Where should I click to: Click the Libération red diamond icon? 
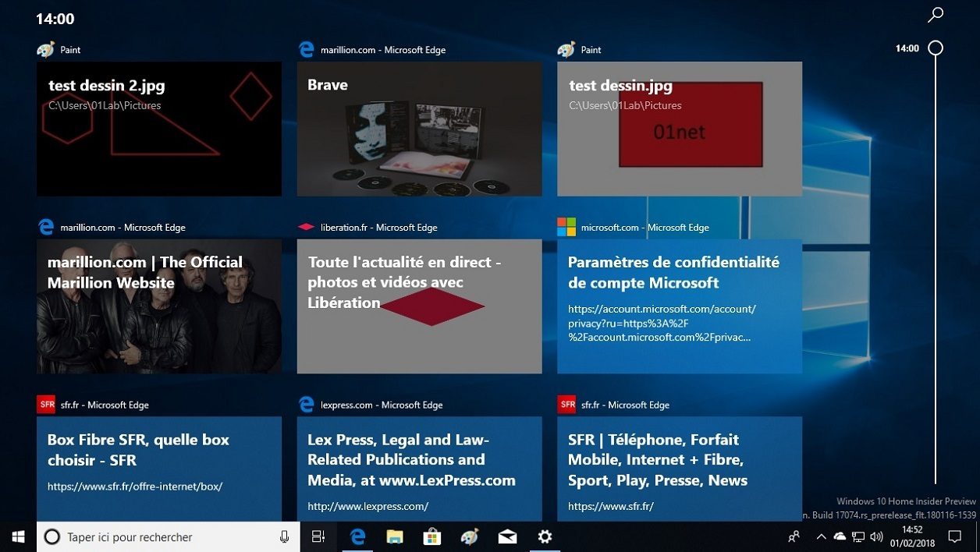pyautogui.click(x=307, y=228)
